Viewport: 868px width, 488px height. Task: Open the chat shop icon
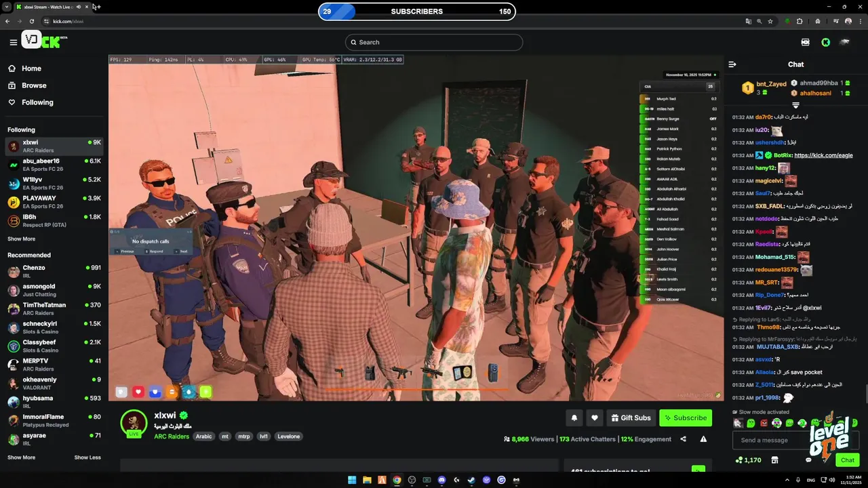tap(774, 460)
